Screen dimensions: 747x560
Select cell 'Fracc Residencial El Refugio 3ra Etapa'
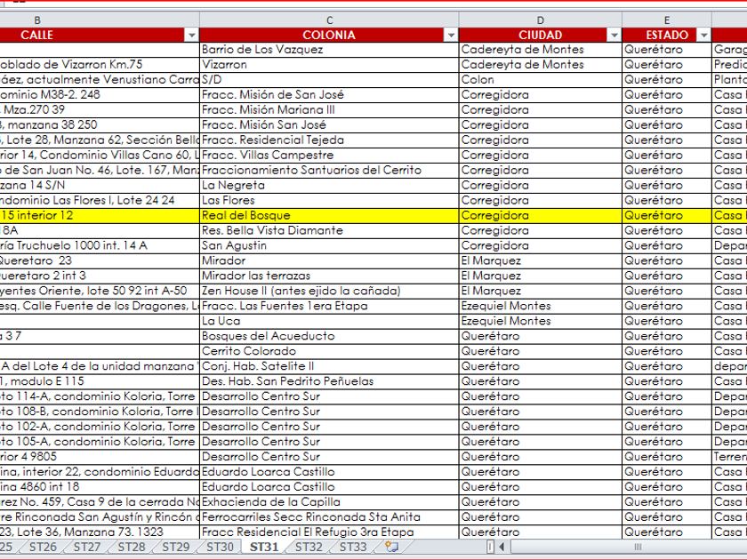click(x=329, y=532)
